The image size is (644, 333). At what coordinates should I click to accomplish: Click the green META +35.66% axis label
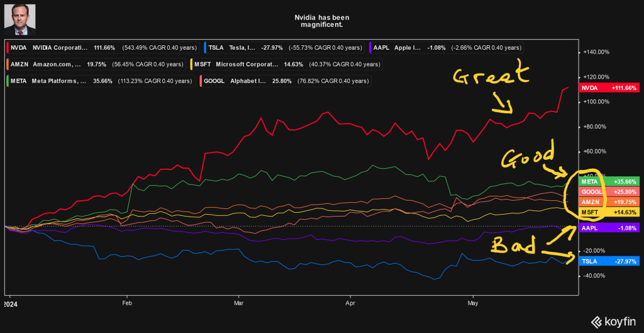pyautogui.click(x=608, y=181)
